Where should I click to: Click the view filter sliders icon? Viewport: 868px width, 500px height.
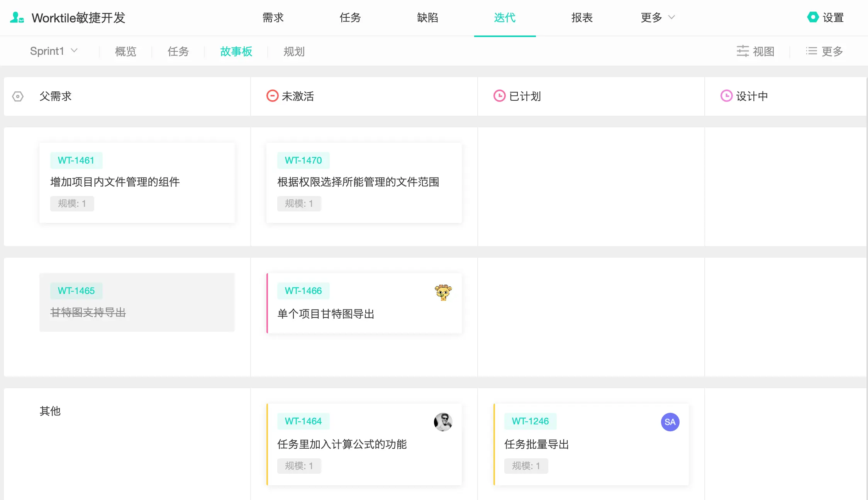coord(743,51)
